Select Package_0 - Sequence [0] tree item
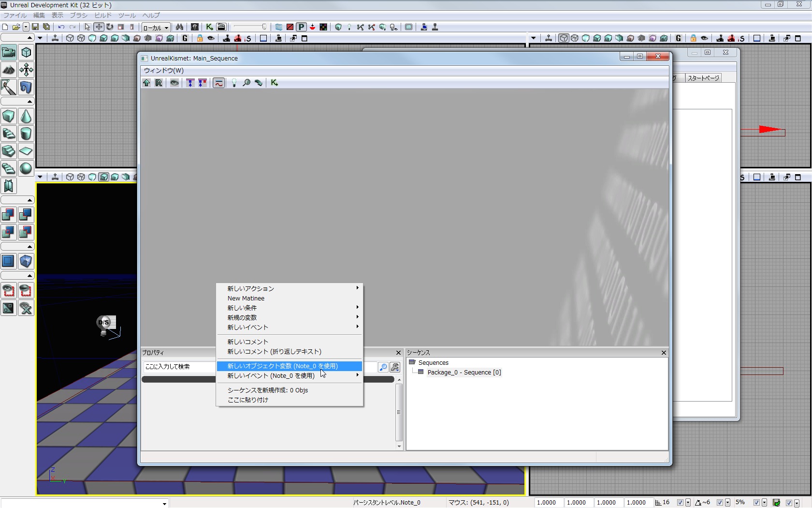The width and height of the screenshot is (812, 508). pos(464,373)
